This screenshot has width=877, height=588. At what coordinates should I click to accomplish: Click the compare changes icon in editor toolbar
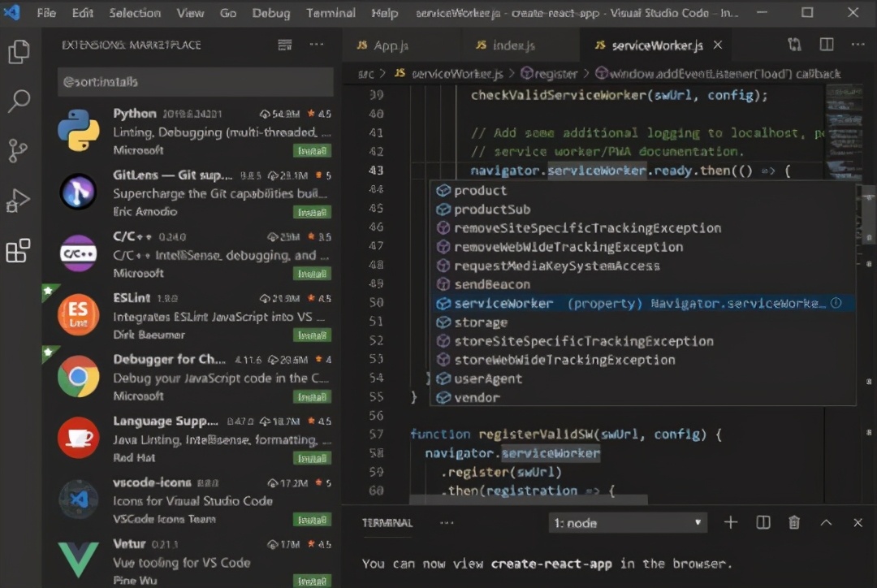[794, 44]
